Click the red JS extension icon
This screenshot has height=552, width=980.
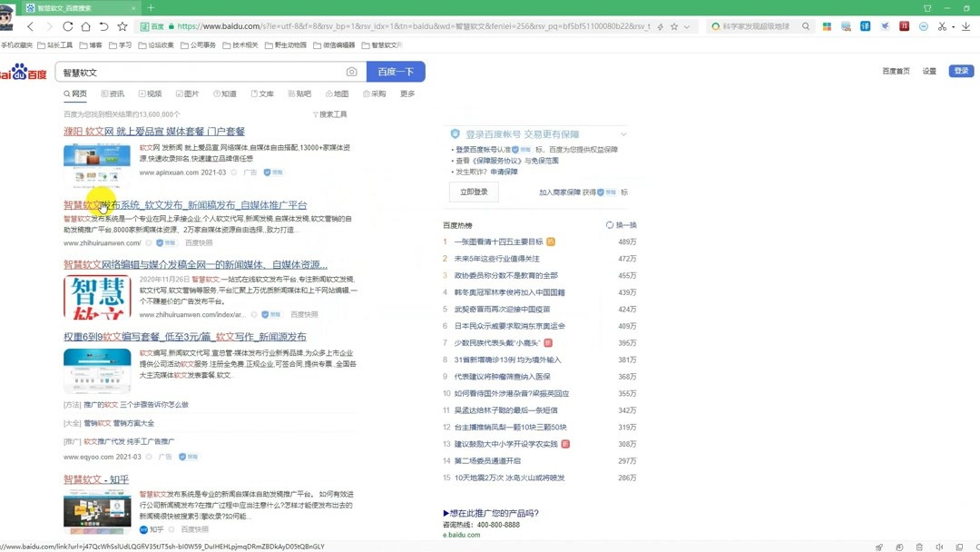904,26
